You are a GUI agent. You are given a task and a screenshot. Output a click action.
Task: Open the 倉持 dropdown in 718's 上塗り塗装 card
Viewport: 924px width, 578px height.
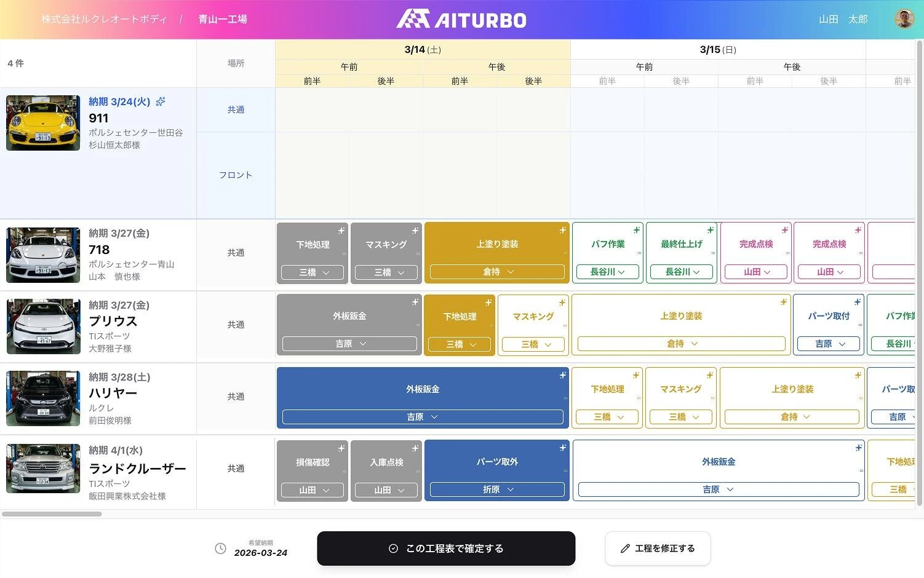click(497, 272)
